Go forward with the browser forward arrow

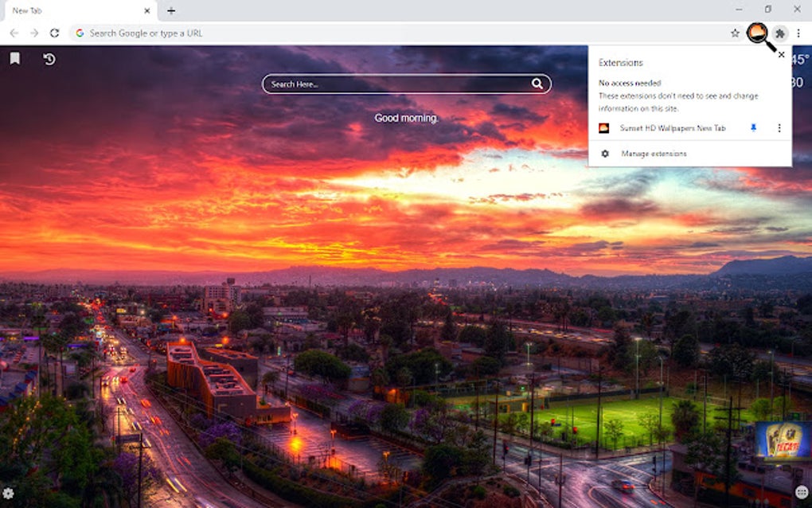[34, 33]
